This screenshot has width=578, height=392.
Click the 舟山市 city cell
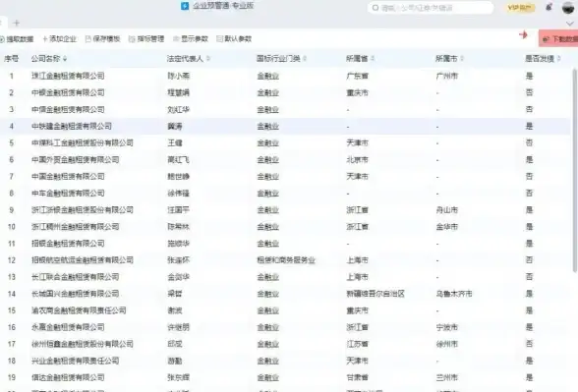point(446,210)
